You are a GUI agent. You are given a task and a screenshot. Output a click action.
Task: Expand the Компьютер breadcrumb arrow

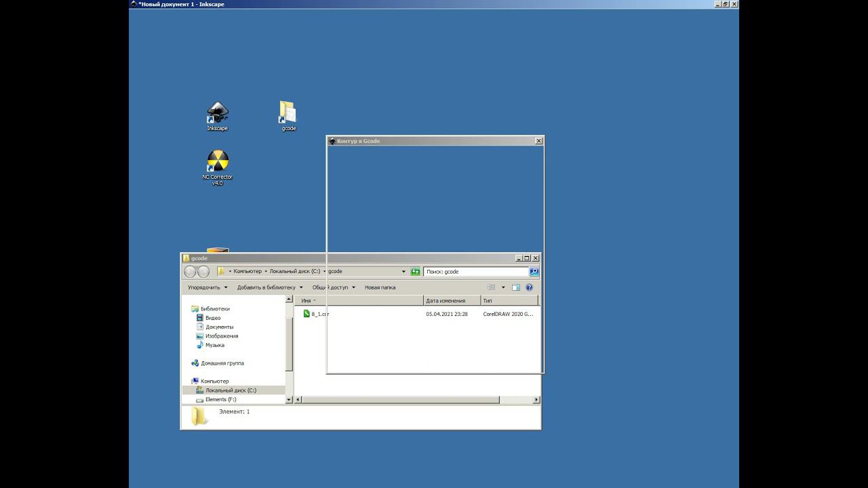click(266, 272)
